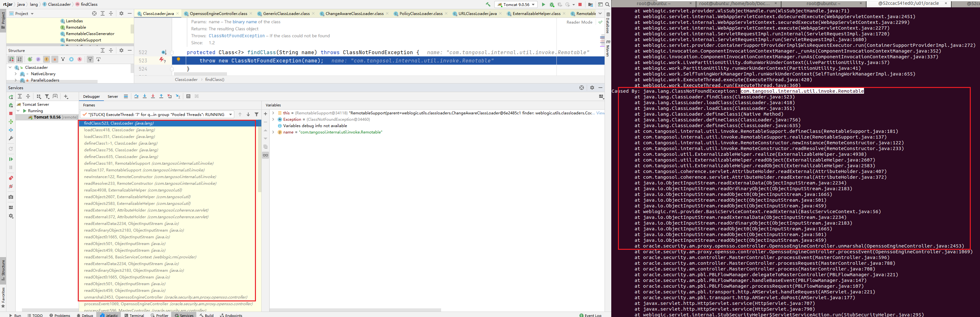
Task: Click Add Service plus icon
Action: click(x=66, y=97)
